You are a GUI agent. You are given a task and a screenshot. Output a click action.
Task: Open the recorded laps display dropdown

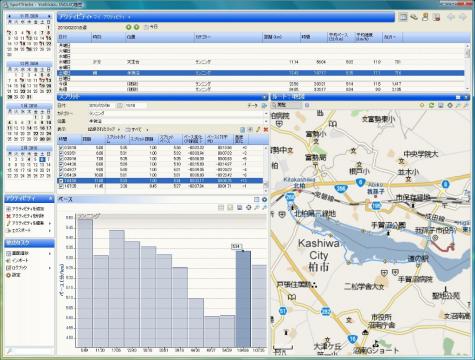(x=104, y=129)
